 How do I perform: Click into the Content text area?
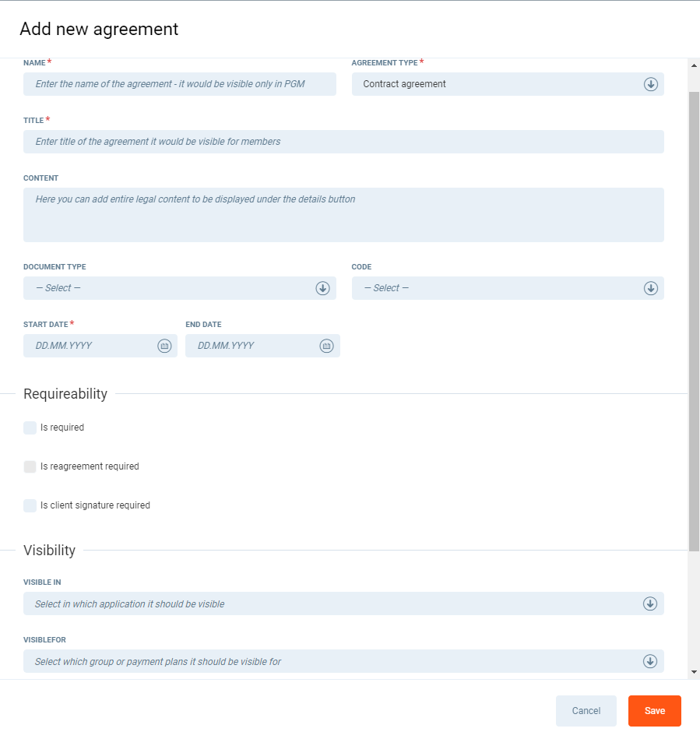tap(343, 215)
